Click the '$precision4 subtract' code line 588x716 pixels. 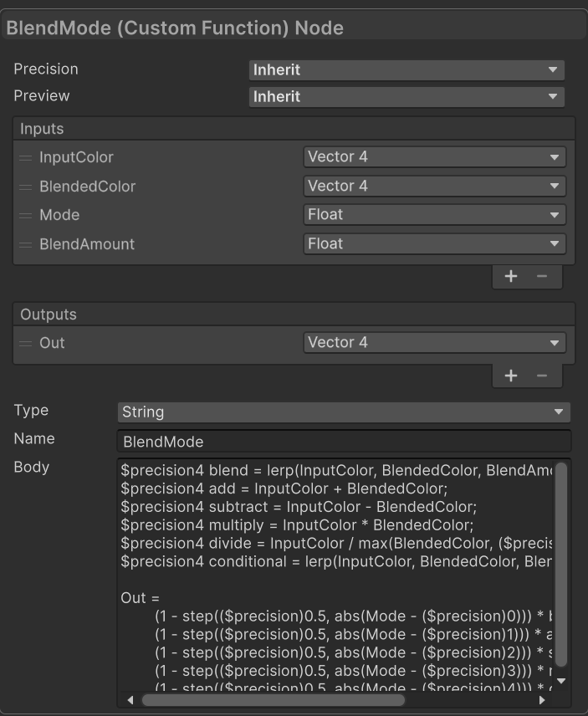[x=299, y=507]
